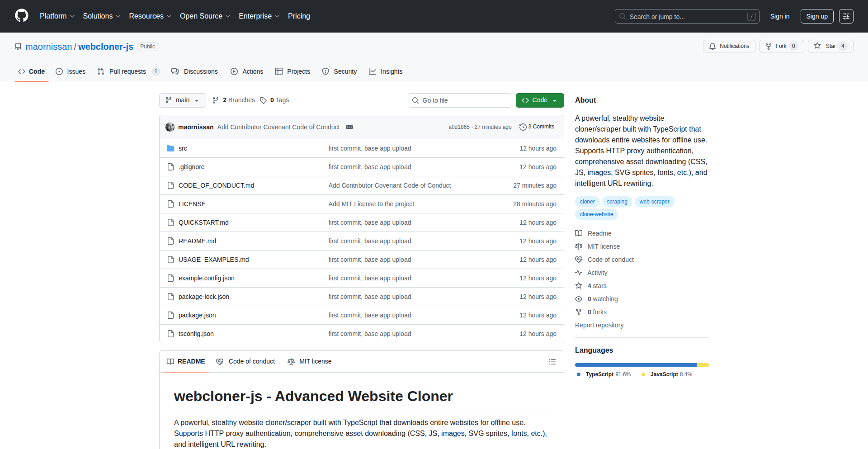Open the QUICKSTART.md file
Screen dimensions: 868x449
203,222
